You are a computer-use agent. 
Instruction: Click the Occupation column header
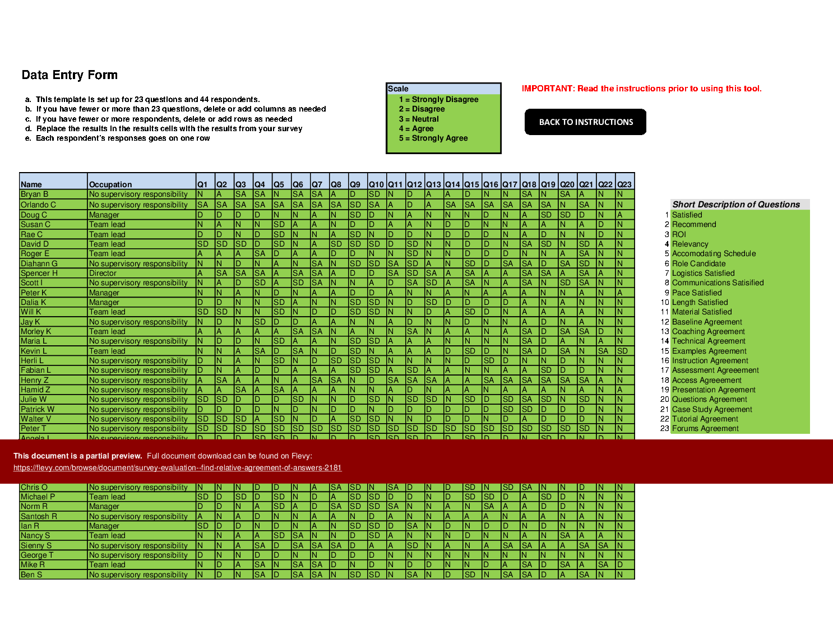click(112, 184)
